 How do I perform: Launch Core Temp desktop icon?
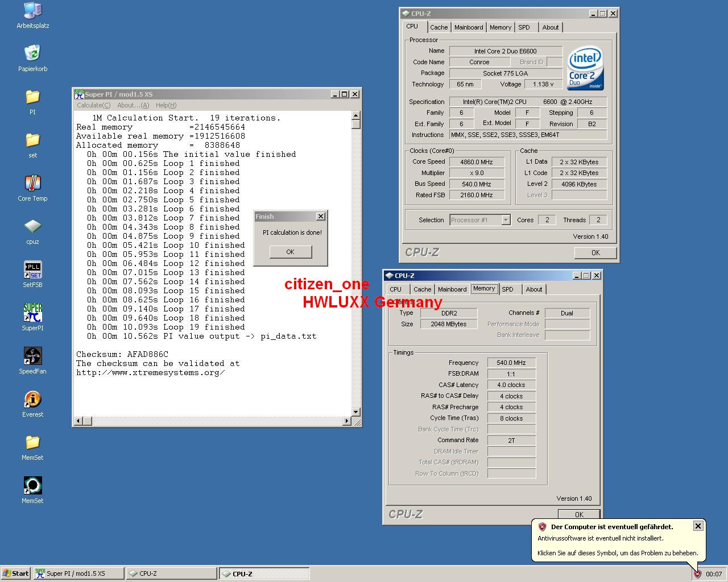[x=32, y=188]
